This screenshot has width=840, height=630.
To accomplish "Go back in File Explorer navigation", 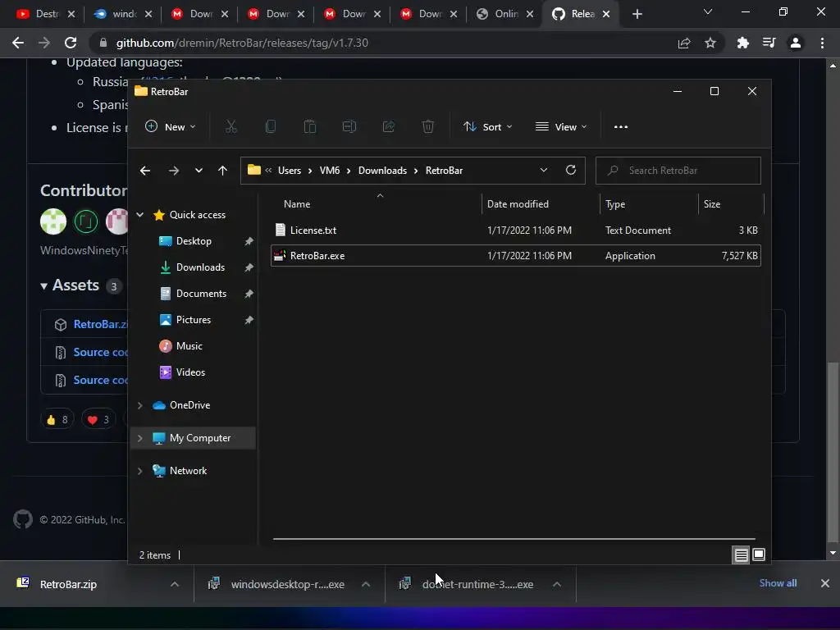I will 144,171.
